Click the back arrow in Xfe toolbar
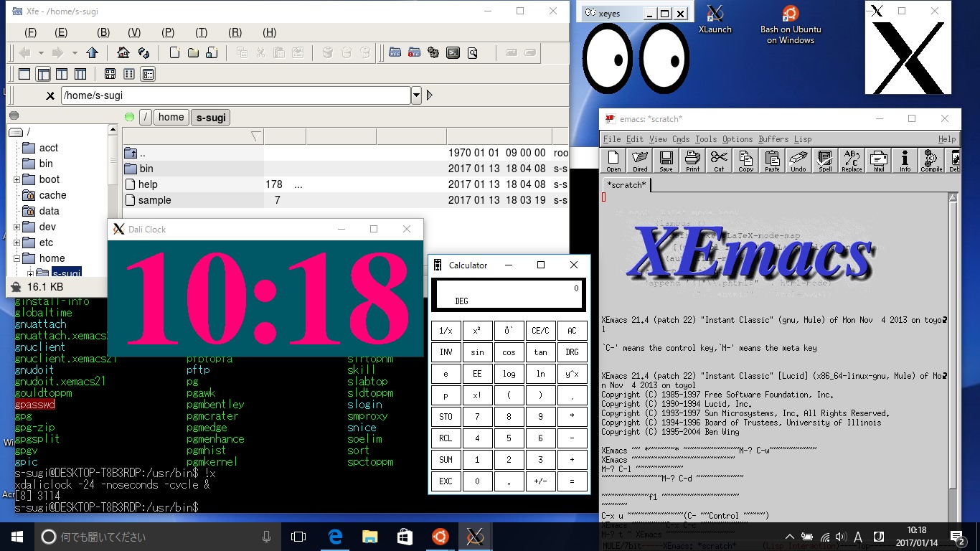The image size is (980, 551). (x=24, y=52)
